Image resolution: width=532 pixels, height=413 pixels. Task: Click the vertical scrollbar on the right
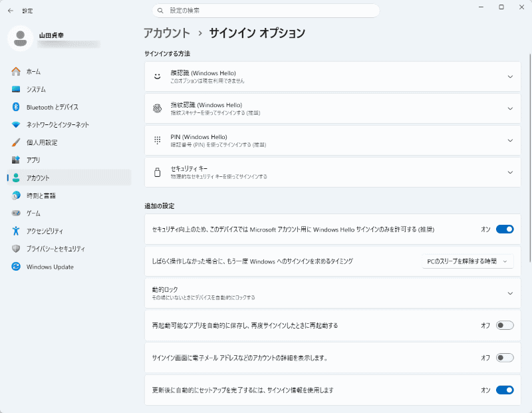pos(530,158)
